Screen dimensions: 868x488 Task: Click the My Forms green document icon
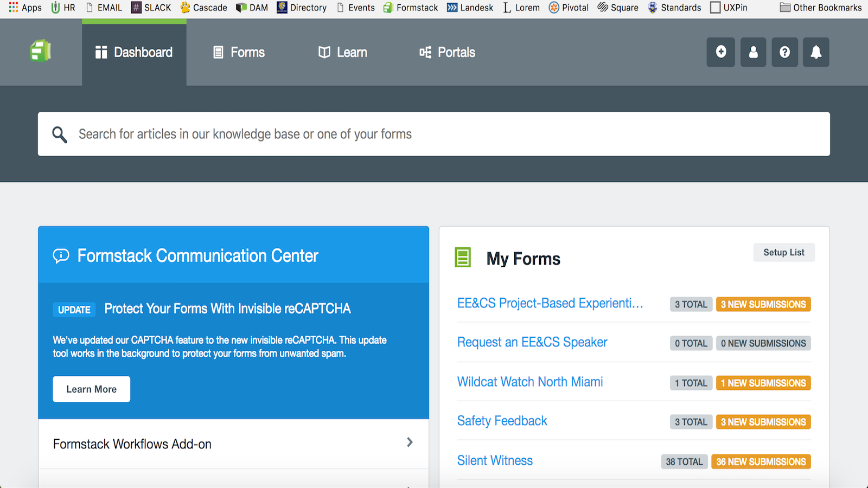click(x=463, y=258)
